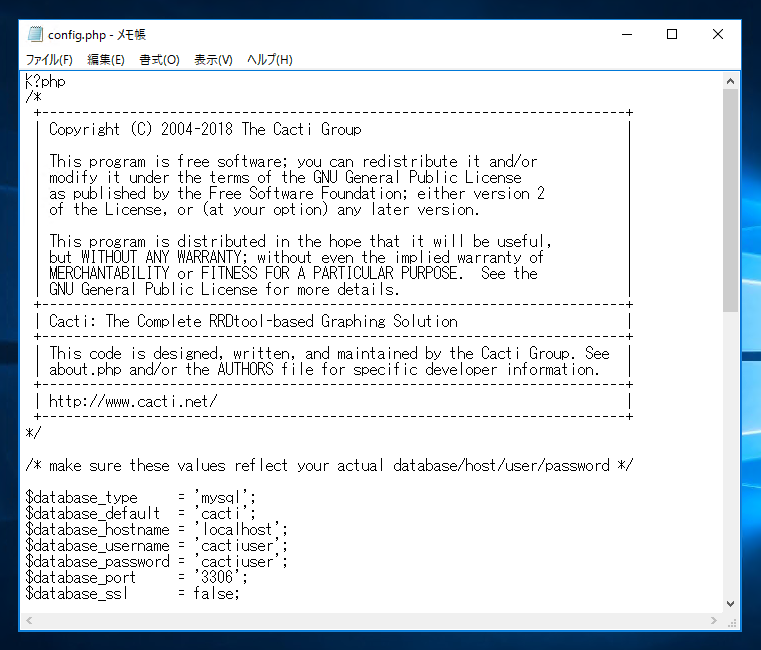The image size is (761, 650).
Task: Maximize the config.php Notepad window
Action: (x=672, y=34)
